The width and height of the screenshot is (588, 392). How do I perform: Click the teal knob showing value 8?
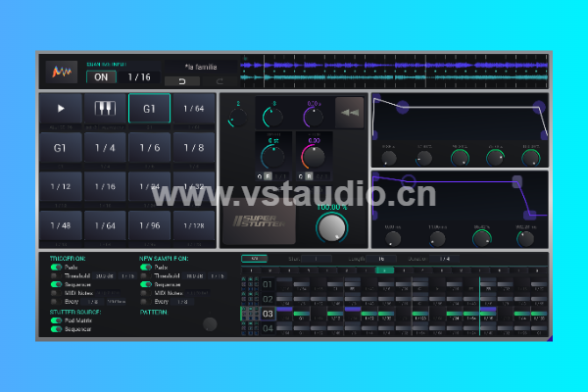(273, 117)
